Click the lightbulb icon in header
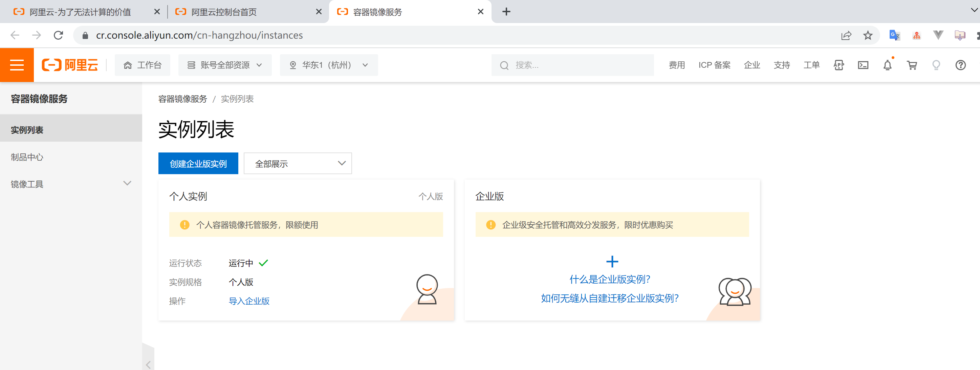 [936, 65]
